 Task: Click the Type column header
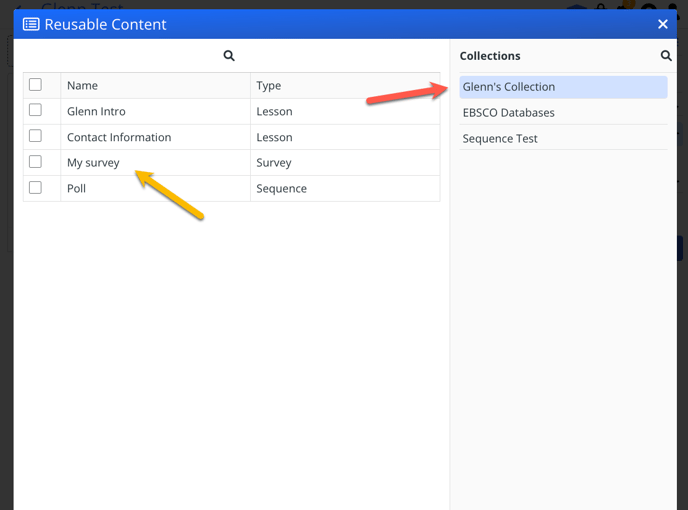pyautogui.click(x=345, y=86)
